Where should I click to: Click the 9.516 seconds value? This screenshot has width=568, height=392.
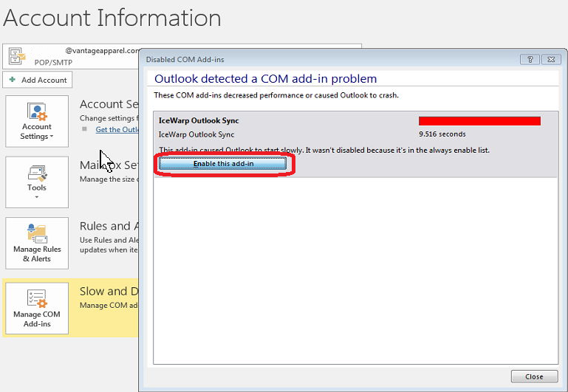tap(442, 134)
